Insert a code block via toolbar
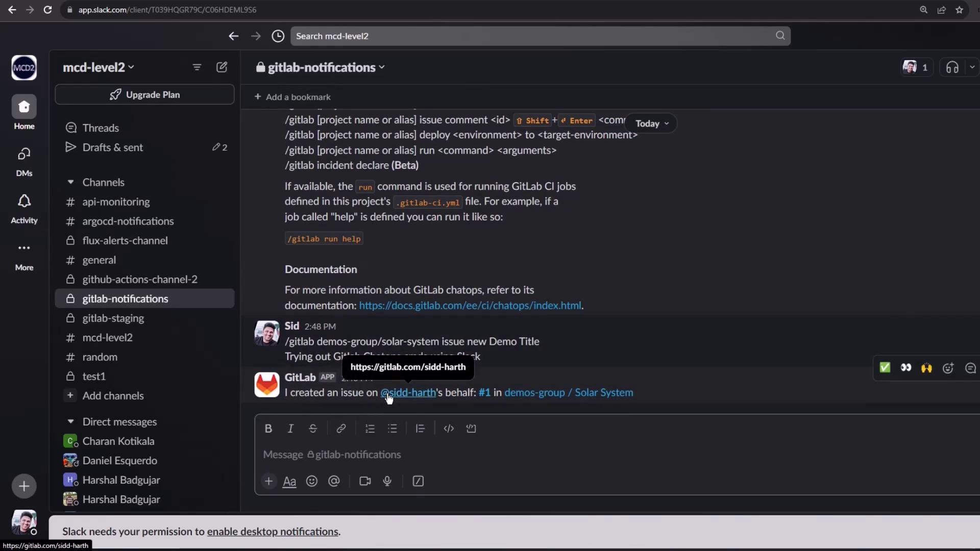 471,429
